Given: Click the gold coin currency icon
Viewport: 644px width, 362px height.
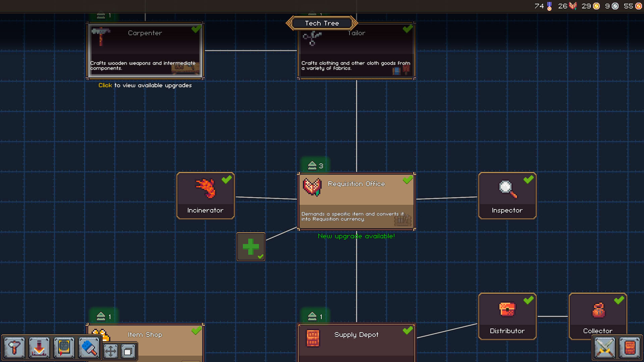Looking at the screenshot, I should pyautogui.click(x=596, y=6).
